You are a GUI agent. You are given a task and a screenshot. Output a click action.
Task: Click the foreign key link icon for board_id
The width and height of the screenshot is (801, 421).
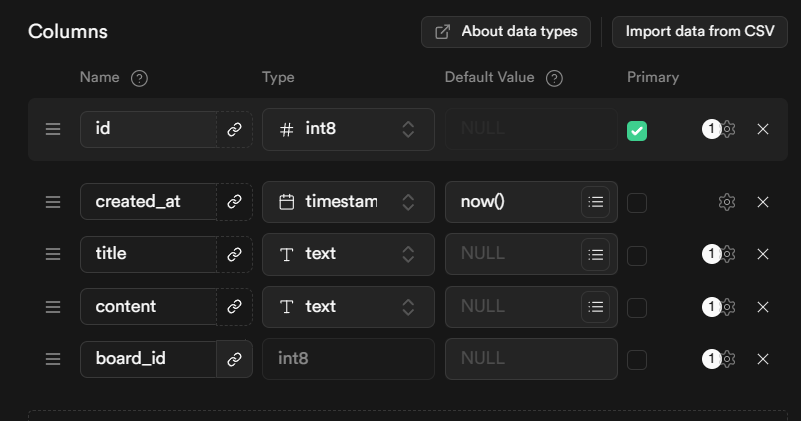point(234,359)
